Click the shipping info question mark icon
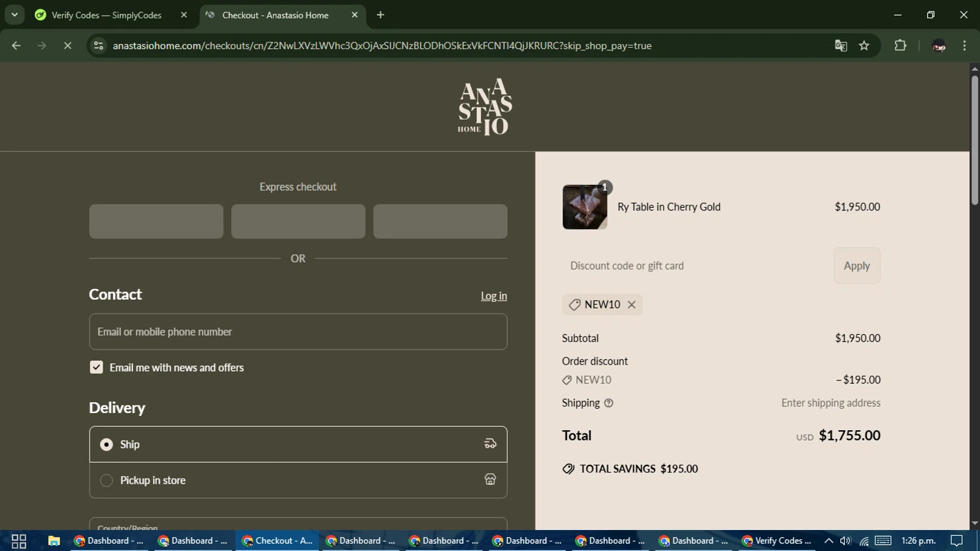This screenshot has height=551, width=980. (x=609, y=403)
